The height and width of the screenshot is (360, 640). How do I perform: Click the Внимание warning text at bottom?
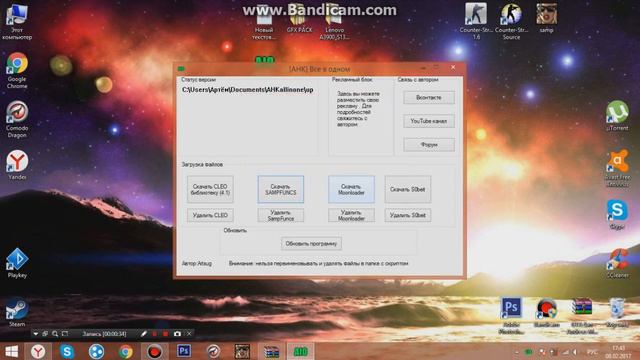pyautogui.click(x=318, y=264)
